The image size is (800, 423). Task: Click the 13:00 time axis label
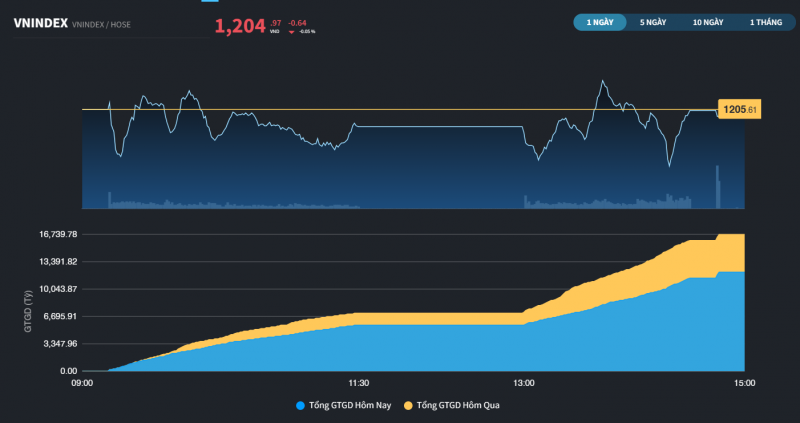523,383
